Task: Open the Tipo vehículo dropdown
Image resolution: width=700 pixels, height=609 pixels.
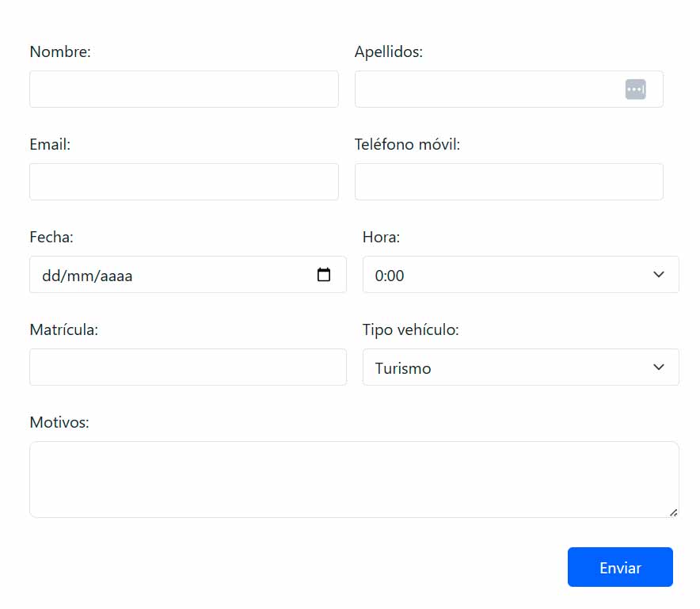Action: pos(520,367)
